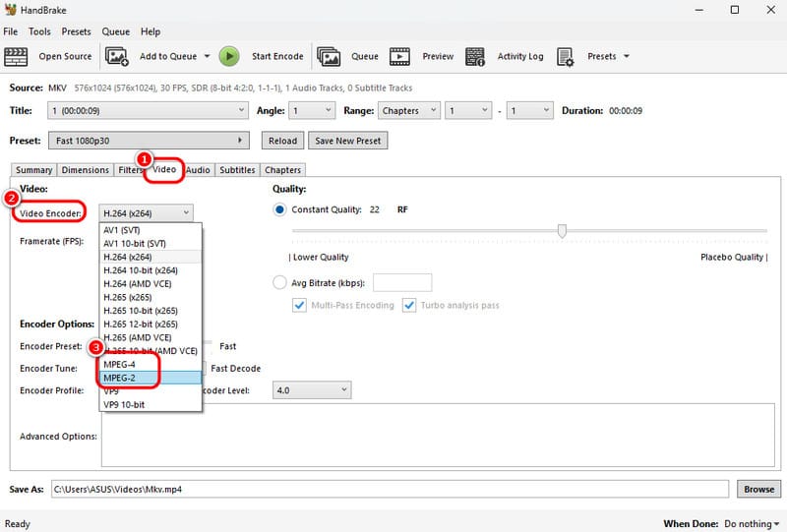The height and width of the screenshot is (532, 787).
Task: Click the Save As path field
Action: pyautogui.click(x=390, y=489)
